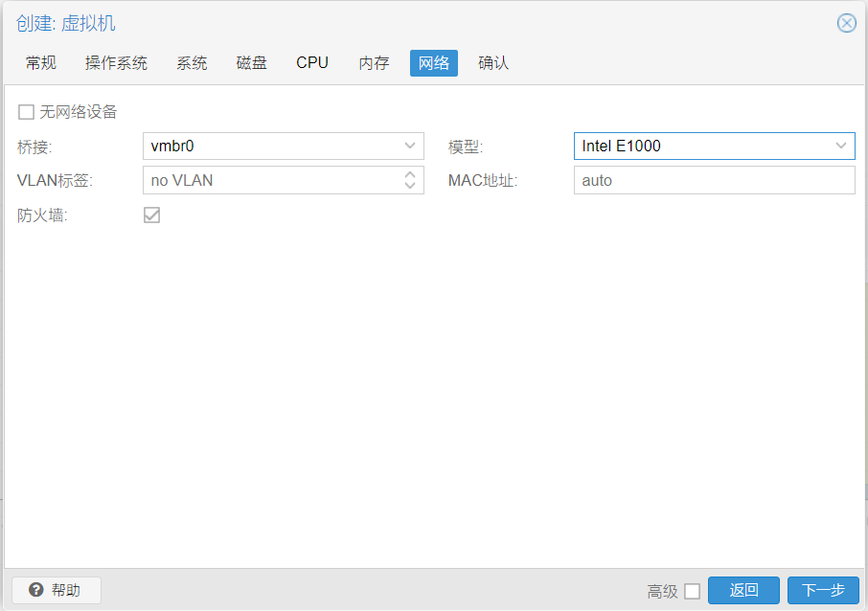Toggle the 高级 advanced options checkbox

coord(692,591)
